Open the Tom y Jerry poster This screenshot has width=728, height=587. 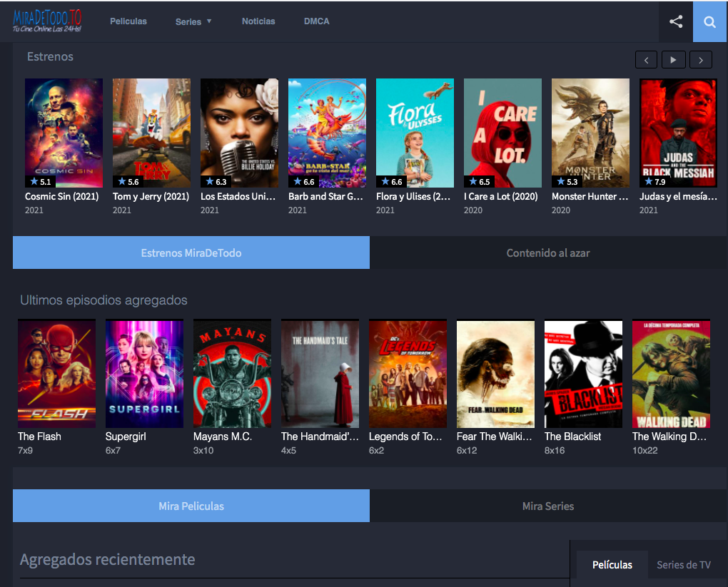pyautogui.click(x=151, y=133)
